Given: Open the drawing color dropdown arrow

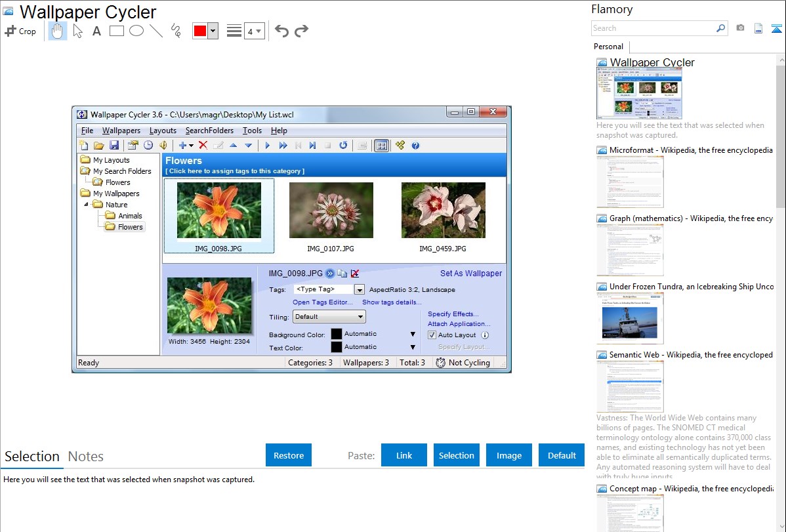Looking at the screenshot, I should pyautogui.click(x=213, y=31).
